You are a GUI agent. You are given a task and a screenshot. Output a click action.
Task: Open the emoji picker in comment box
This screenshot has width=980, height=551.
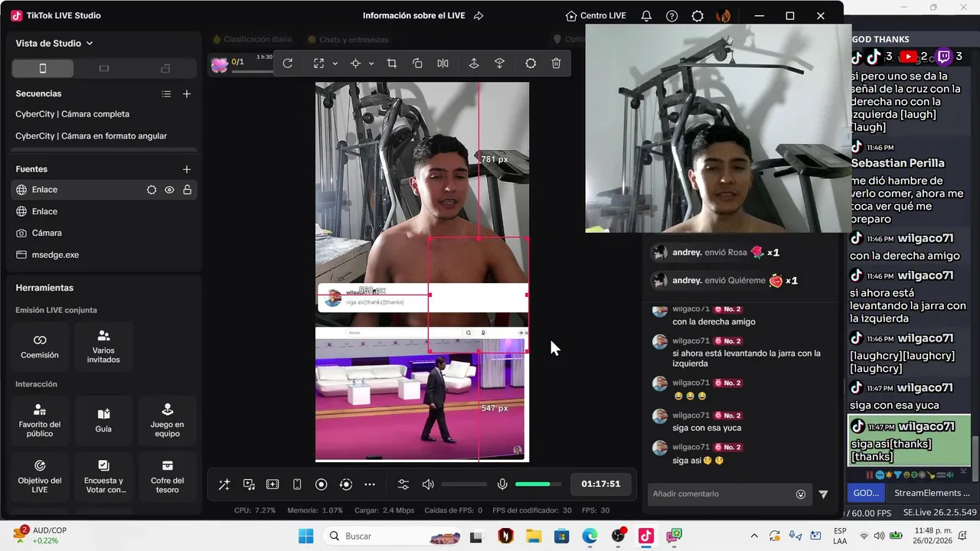[801, 494]
